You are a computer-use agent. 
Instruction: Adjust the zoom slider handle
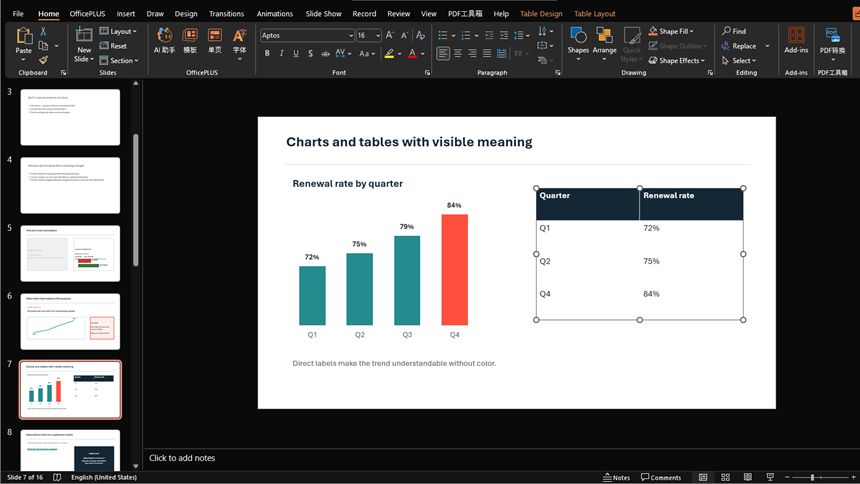click(x=812, y=477)
